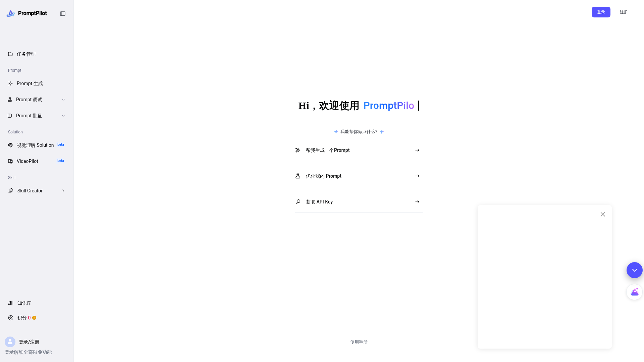Click the 积分 points icon
Image resolution: width=644 pixels, height=362 pixels.
click(11, 318)
